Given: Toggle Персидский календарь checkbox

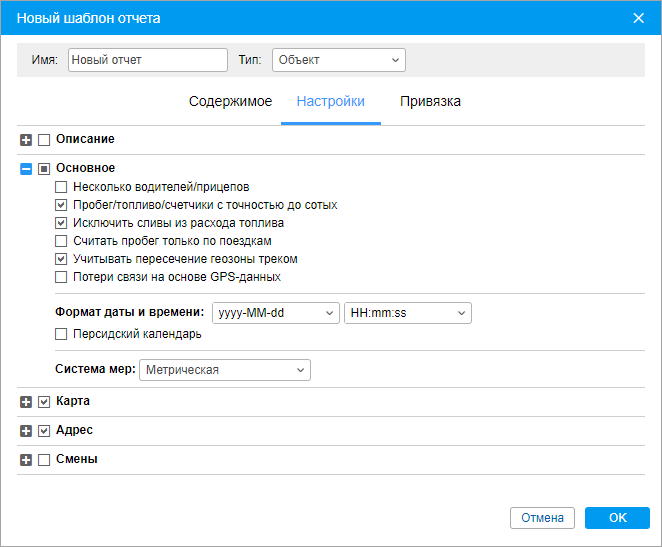Looking at the screenshot, I should [61, 334].
